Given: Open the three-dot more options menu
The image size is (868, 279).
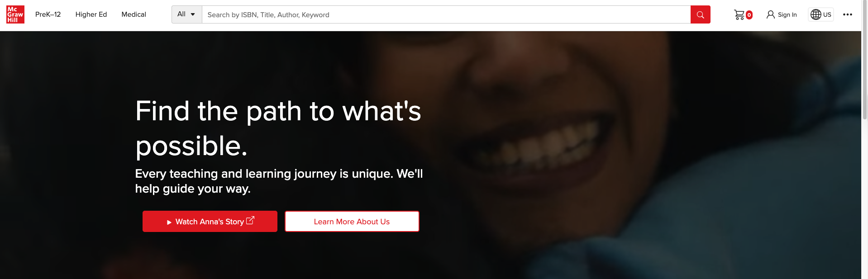Looking at the screenshot, I should pos(848,14).
